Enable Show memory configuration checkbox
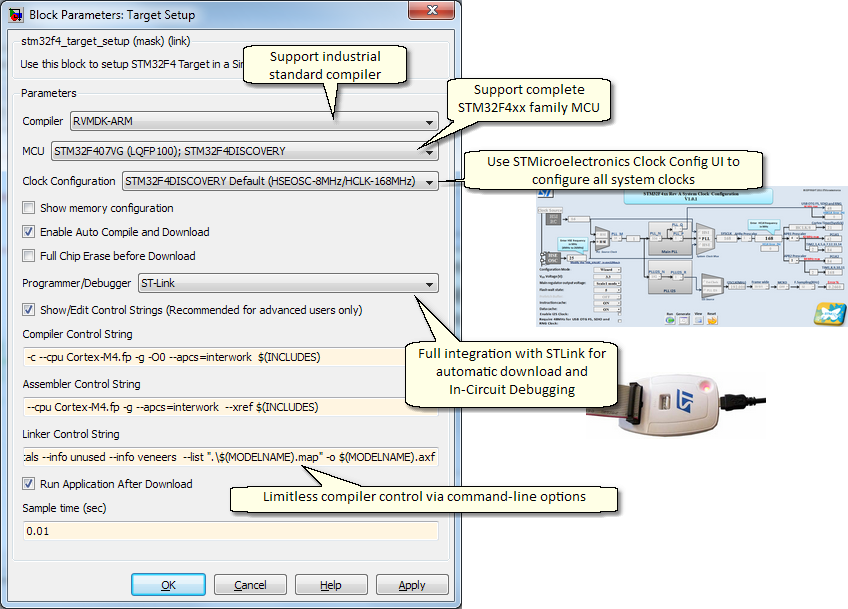This screenshot has height=609, width=848. (x=29, y=208)
